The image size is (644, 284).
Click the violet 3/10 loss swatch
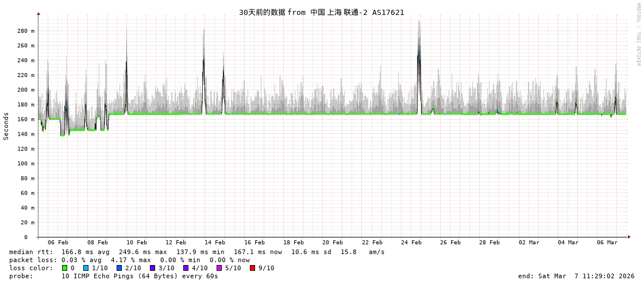click(x=152, y=268)
